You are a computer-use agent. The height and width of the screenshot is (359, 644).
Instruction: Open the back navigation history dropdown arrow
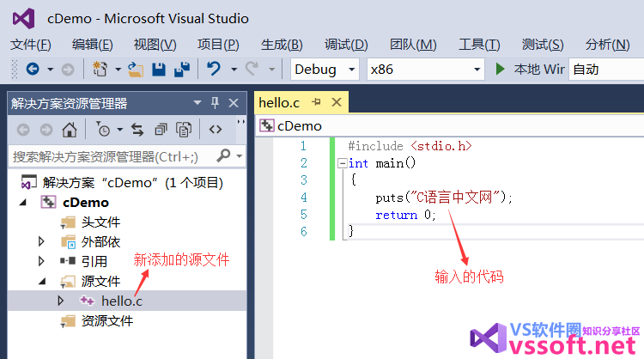tap(50, 70)
